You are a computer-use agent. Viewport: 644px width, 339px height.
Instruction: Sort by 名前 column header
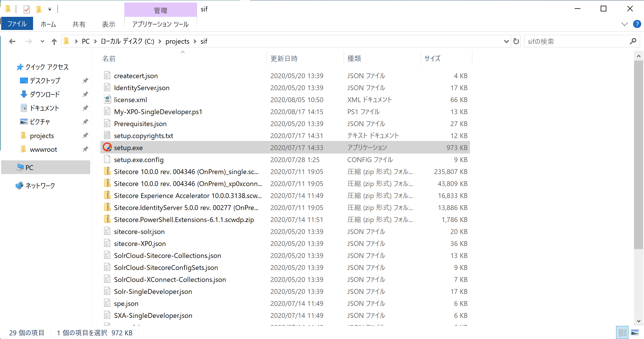[109, 58]
